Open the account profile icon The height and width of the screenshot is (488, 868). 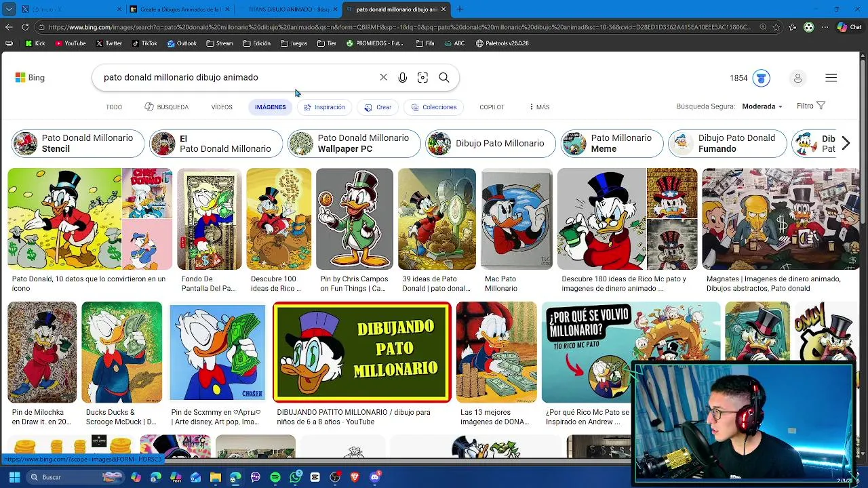tap(797, 78)
